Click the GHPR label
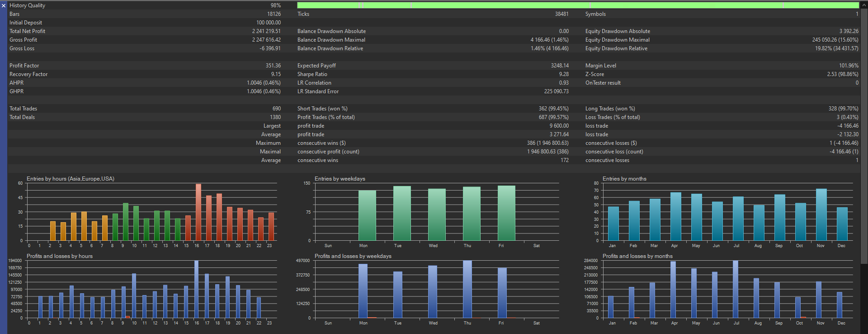The image size is (868, 334). [16, 91]
